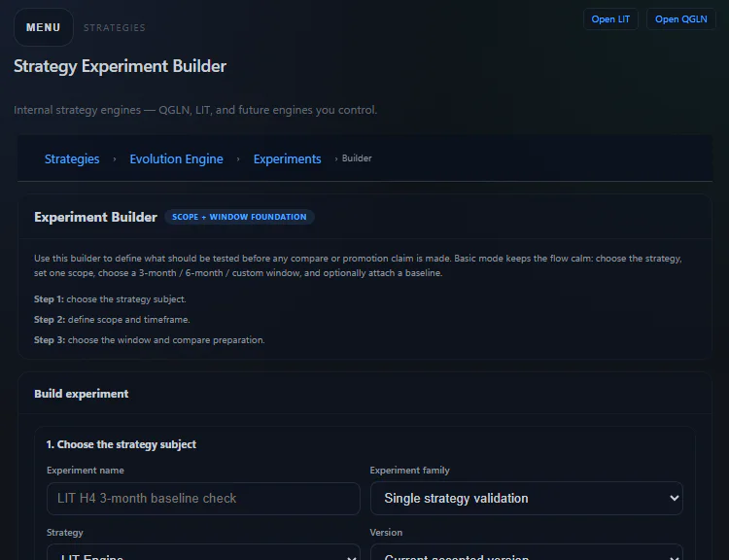Click 'Step 3: choose the window' text

coord(150,340)
